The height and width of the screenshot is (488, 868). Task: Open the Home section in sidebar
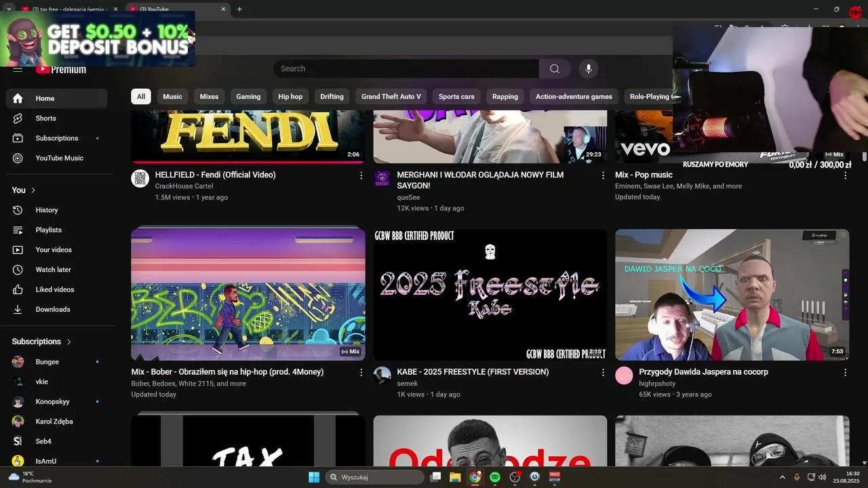tap(57, 98)
